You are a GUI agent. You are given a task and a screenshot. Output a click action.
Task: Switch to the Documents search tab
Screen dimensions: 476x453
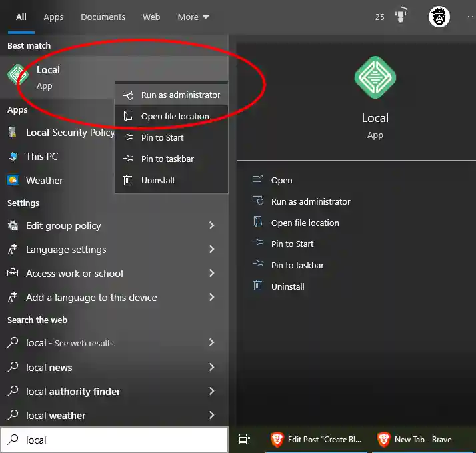pyautogui.click(x=103, y=17)
